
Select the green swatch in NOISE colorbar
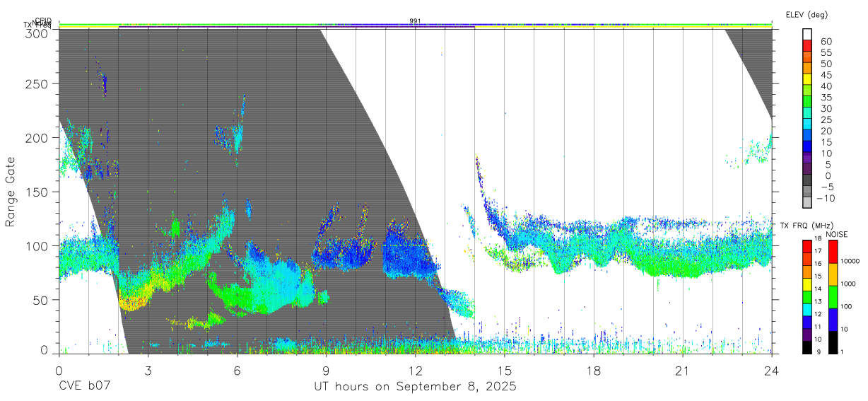click(833, 296)
